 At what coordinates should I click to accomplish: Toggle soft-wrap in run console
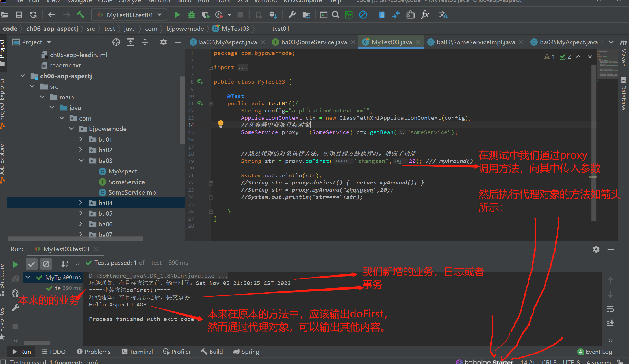(x=610, y=309)
